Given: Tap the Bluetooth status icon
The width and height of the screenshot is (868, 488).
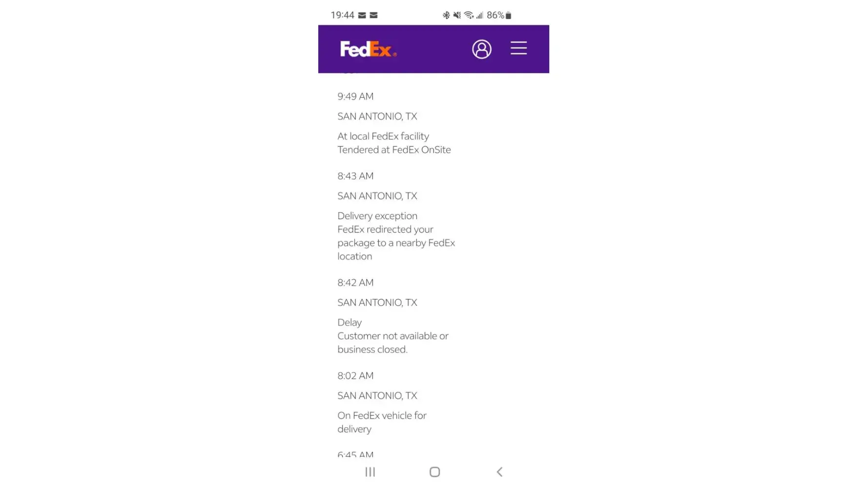Looking at the screenshot, I should pos(446,16).
